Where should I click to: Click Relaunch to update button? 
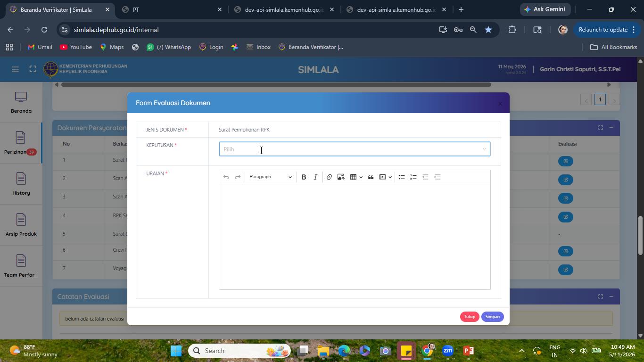[607, 30]
